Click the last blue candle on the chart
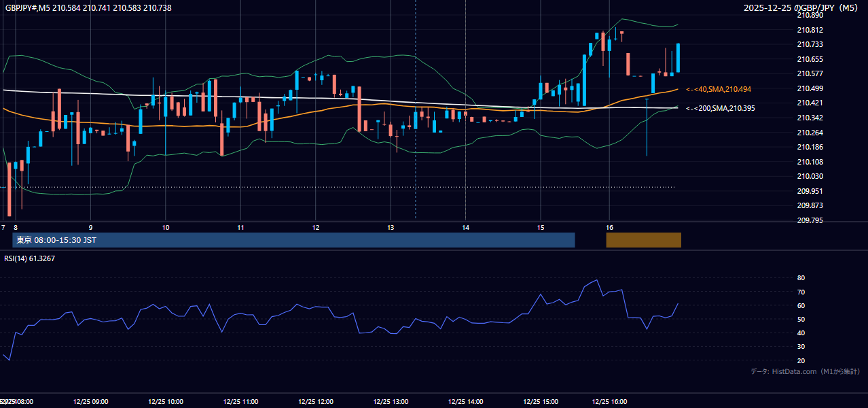Screen dimensions: 868x408 click(678, 58)
